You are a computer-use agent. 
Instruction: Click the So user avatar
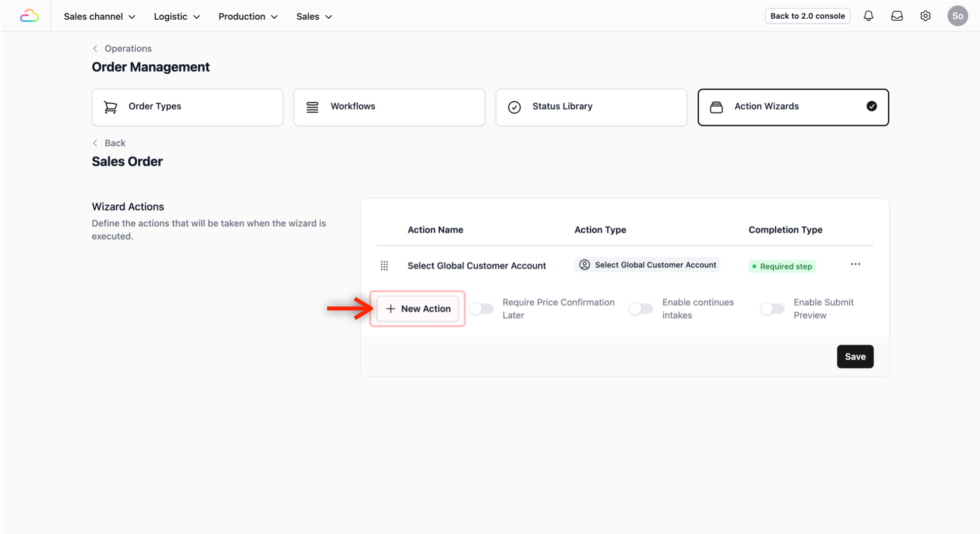coord(957,16)
